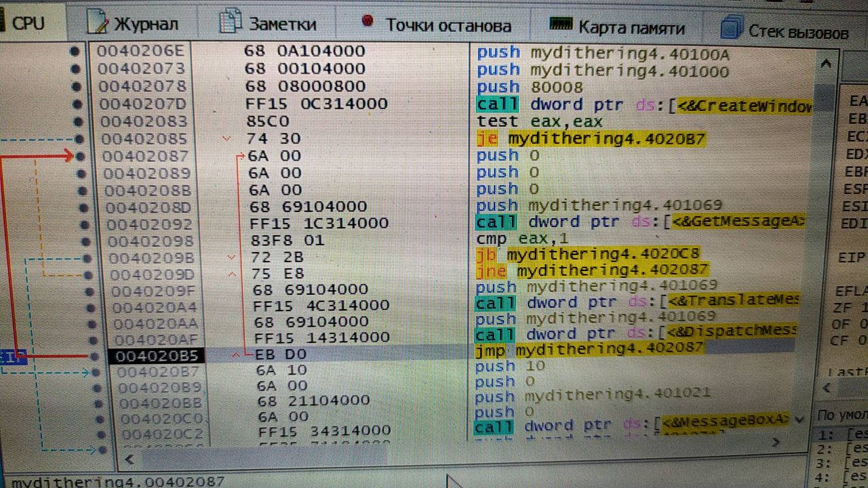Select bytes 72 2B
The width and height of the screenshot is (868, 488).
coord(278,258)
